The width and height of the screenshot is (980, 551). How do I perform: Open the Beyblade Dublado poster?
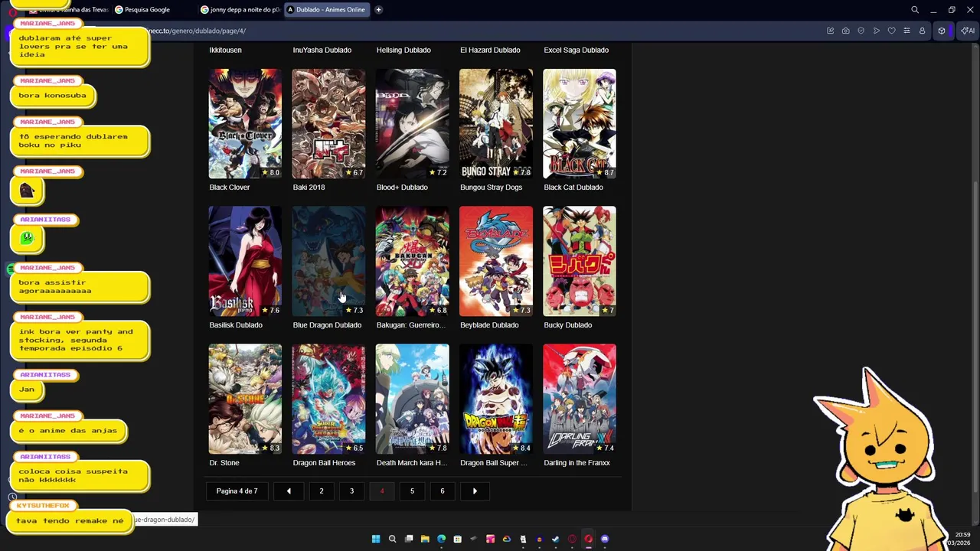coord(495,261)
